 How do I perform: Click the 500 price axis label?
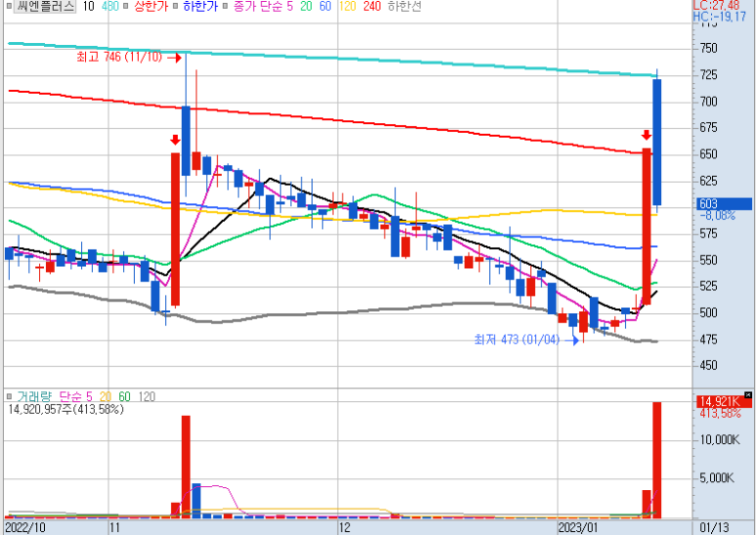[x=709, y=313]
